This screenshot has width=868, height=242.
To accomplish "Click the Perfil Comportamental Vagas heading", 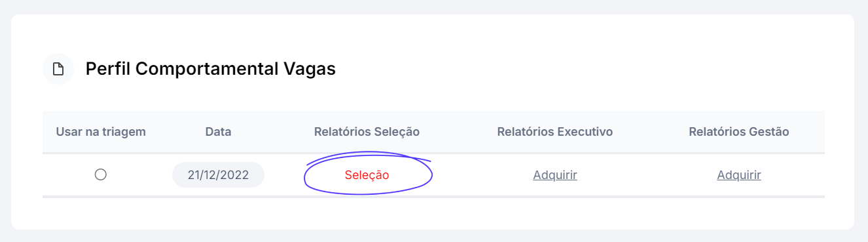I will [x=211, y=69].
